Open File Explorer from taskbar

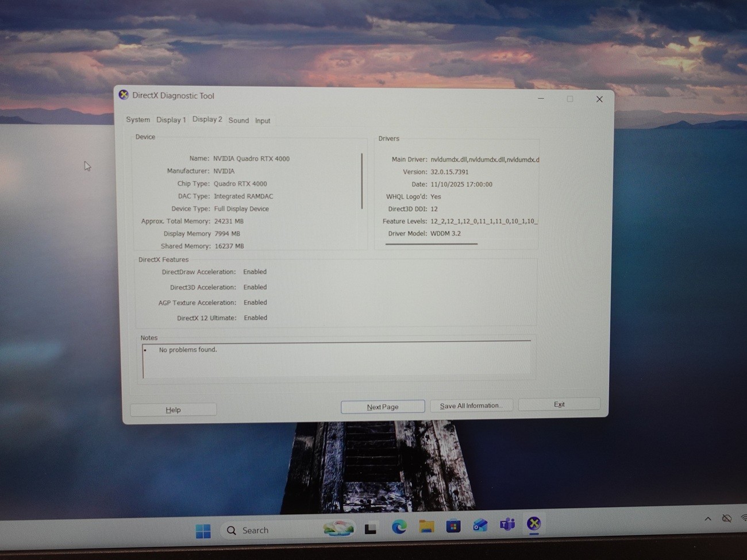(426, 526)
